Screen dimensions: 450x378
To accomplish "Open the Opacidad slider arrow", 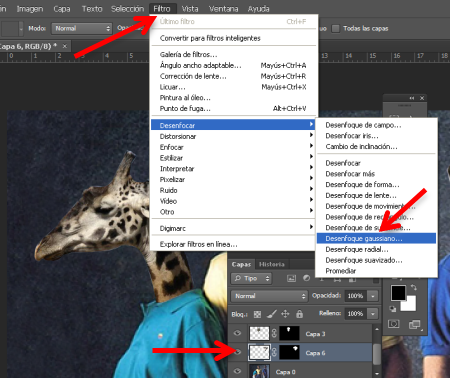I will 373,296.
